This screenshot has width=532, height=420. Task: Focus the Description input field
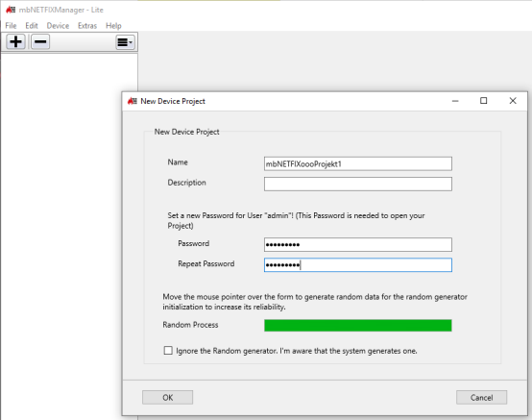pos(358,184)
